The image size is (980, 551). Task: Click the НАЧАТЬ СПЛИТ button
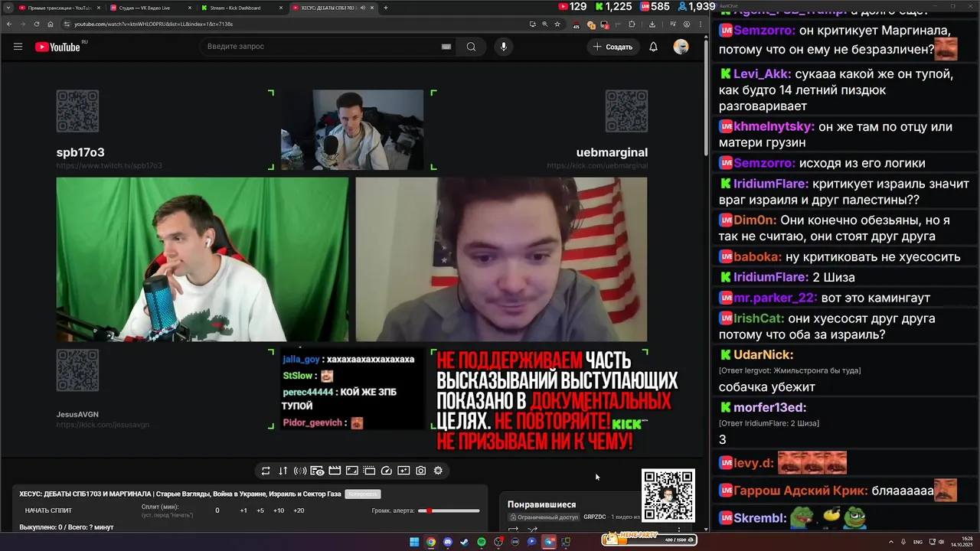click(48, 510)
